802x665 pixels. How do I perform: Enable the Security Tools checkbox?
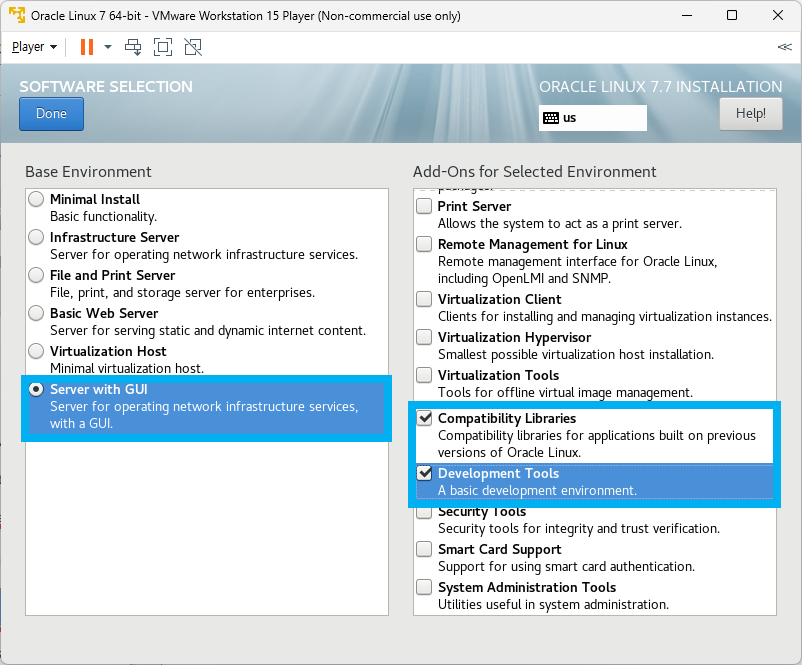[x=424, y=512]
